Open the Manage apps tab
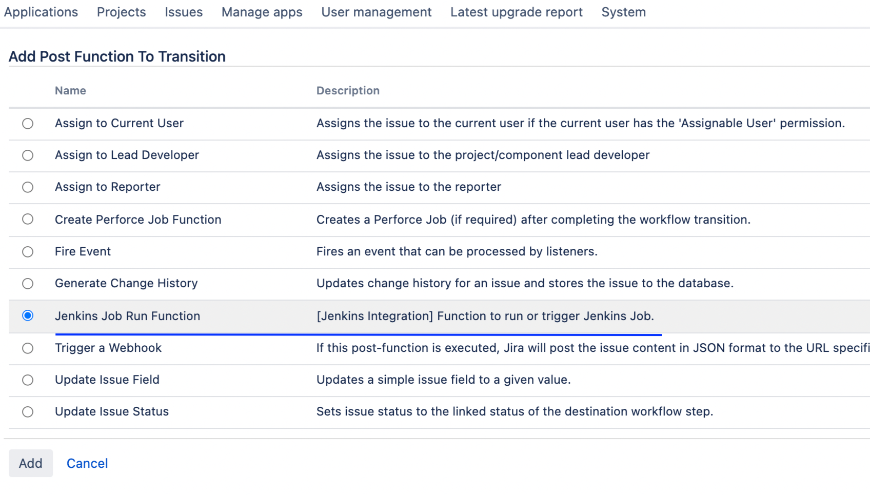 (262, 12)
